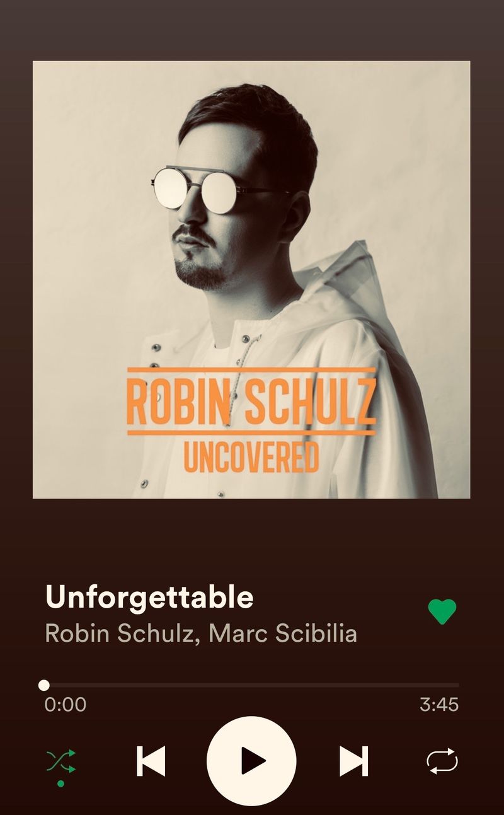Skip to the next track
Viewport: 504px width, 815px height.
tap(353, 761)
